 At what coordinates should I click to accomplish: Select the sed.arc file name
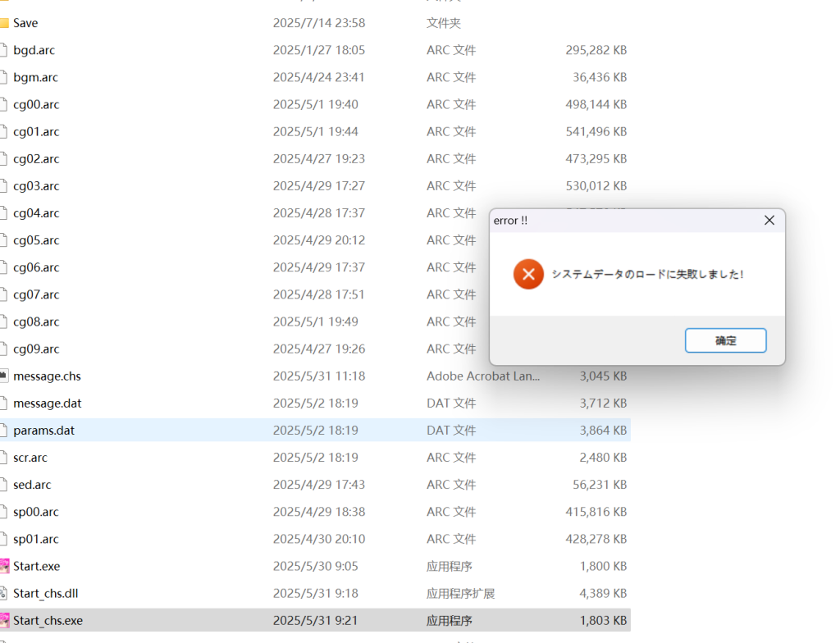[x=32, y=485]
